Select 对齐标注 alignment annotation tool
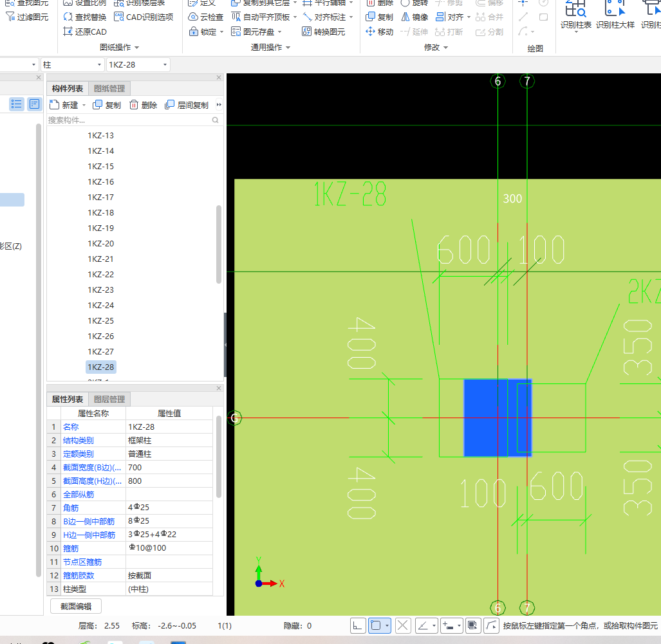Image resolution: width=661 pixels, height=644 pixels. pos(324,17)
